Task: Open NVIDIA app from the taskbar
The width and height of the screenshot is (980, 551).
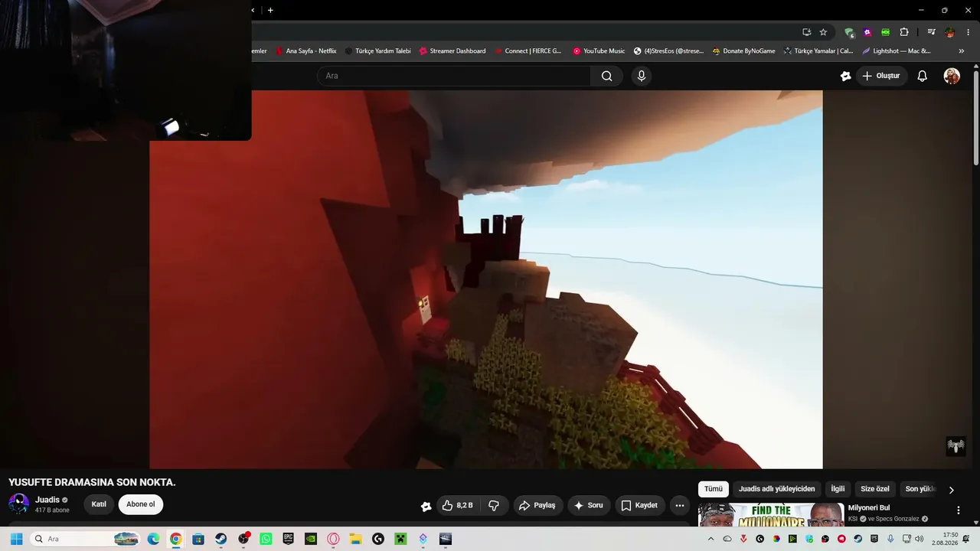Action: coord(311,539)
